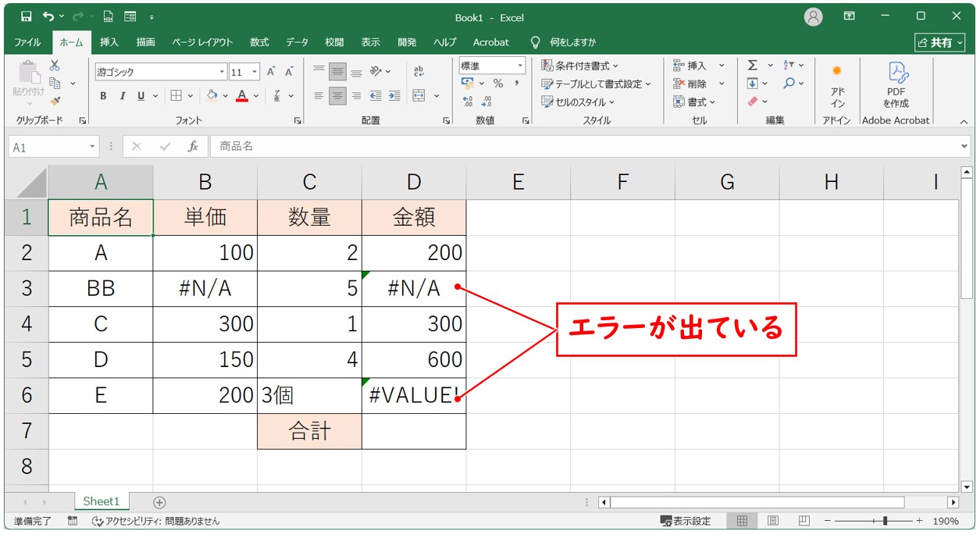Toggle italic formatting

(122, 96)
